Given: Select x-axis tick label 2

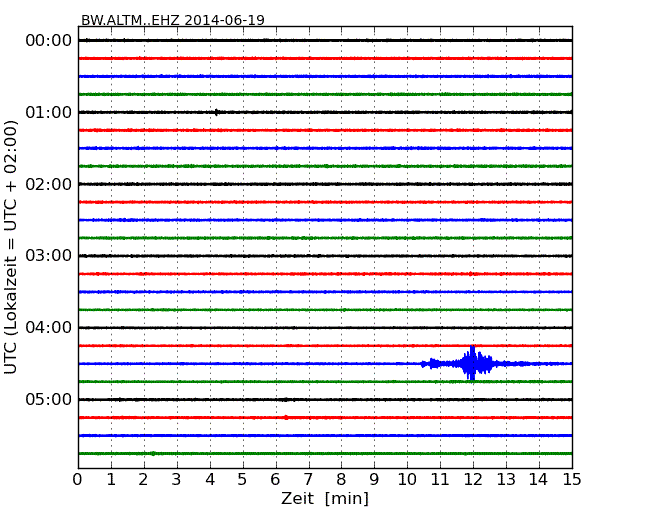Looking at the screenshot, I should 144,480.
